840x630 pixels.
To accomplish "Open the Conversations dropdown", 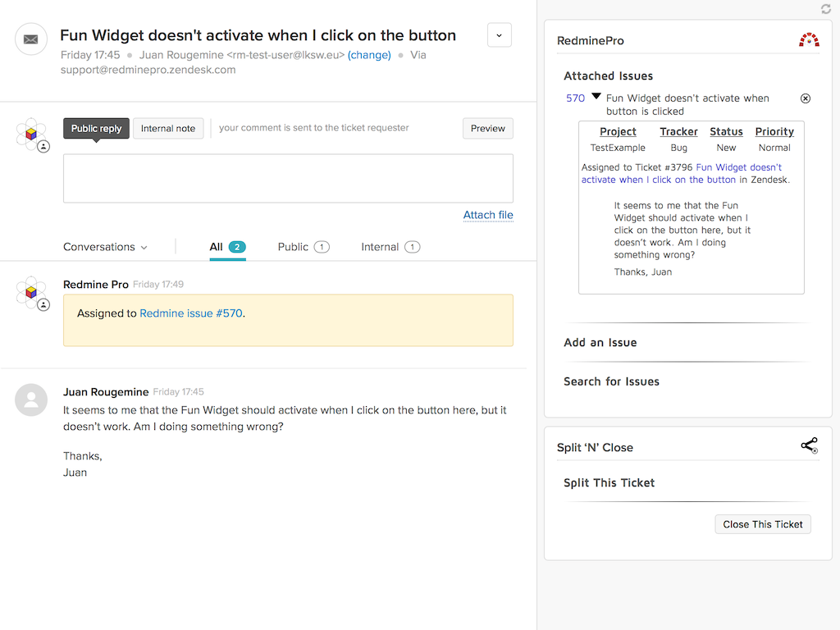I will (x=103, y=246).
